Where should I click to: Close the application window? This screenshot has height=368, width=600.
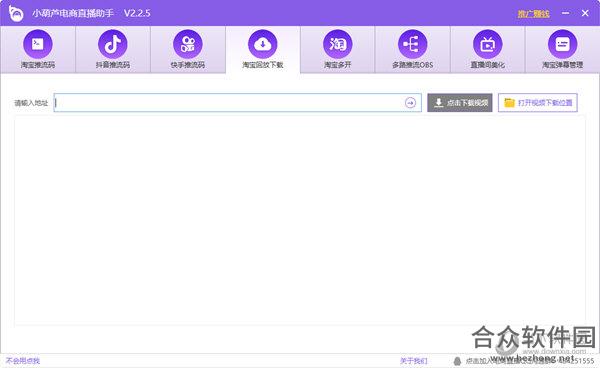click(585, 13)
